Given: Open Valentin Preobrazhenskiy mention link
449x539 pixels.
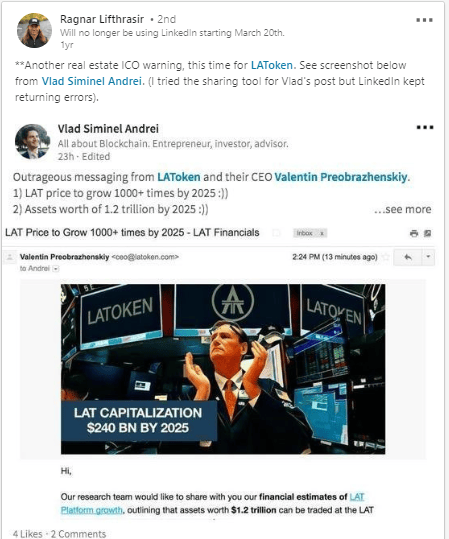Looking at the screenshot, I should click(x=341, y=177).
